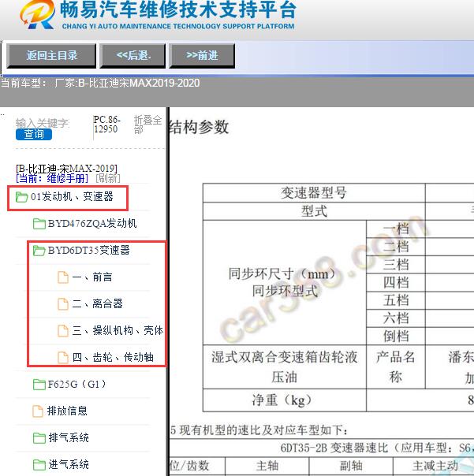Click the 当前车型 manufacturer line
This screenshot has height=476, width=474.
click(100, 83)
